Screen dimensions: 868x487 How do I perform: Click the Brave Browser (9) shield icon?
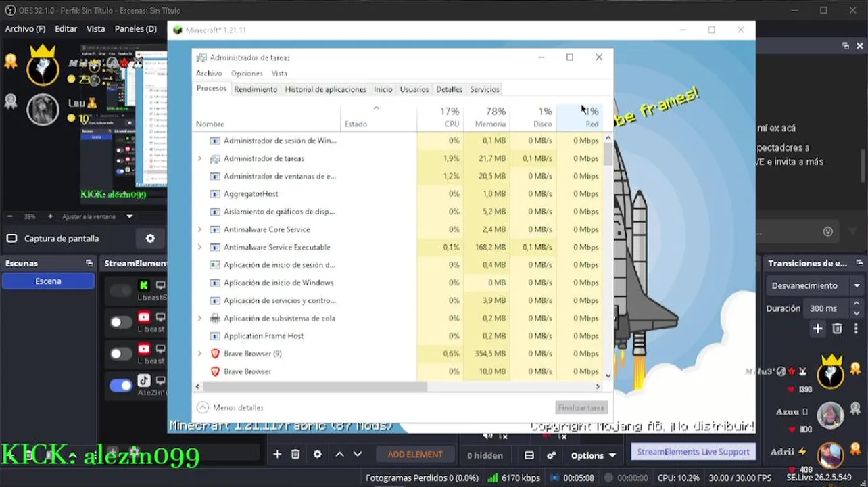(x=215, y=354)
